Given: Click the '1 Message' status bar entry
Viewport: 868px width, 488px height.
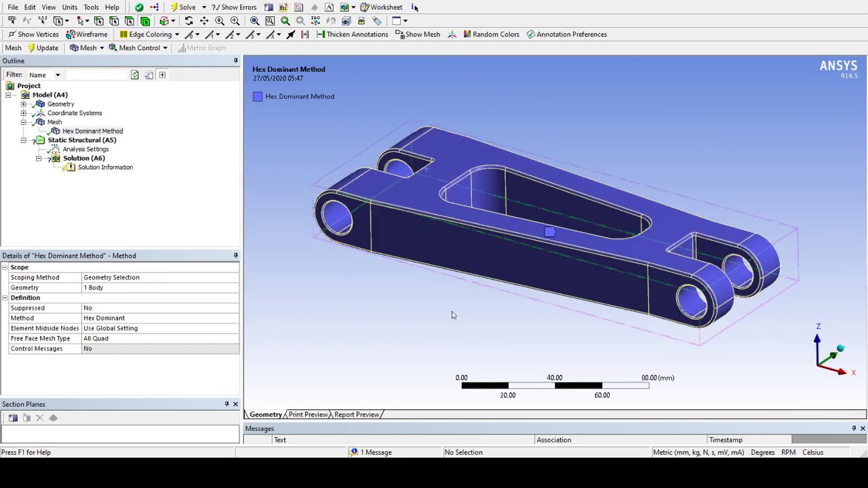Looking at the screenshot, I should 371,453.
